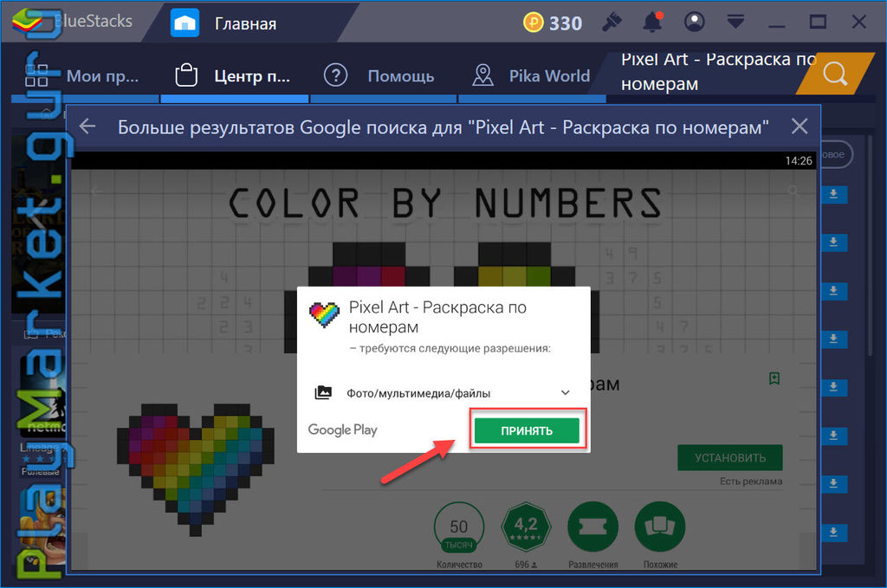Click the bookmark wishlist icon on the app page
Screen dimensions: 887x588
(x=774, y=378)
